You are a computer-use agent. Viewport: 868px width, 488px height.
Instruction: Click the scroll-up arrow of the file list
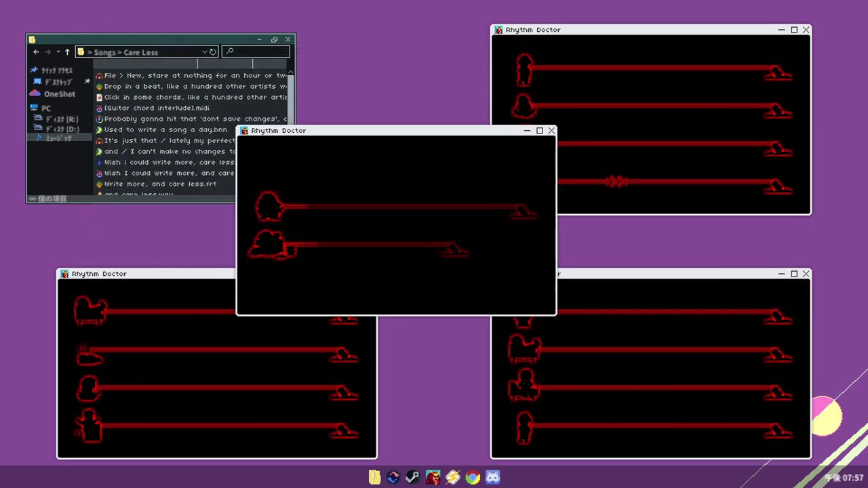[x=291, y=71]
